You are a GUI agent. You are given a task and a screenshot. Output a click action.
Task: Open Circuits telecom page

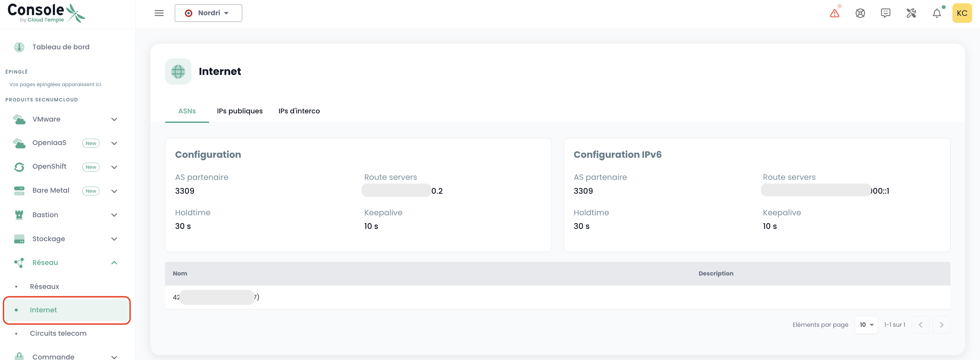58,333
